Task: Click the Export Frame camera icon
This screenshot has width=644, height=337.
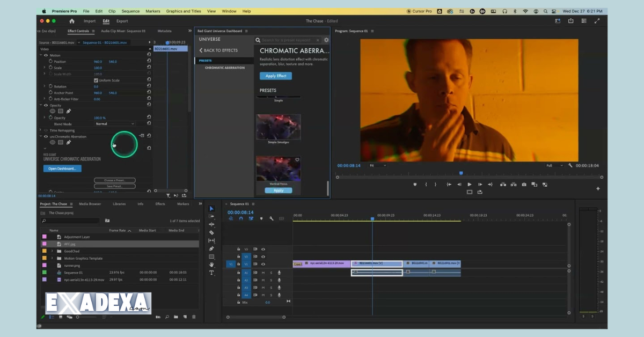Action: [524, 185]
